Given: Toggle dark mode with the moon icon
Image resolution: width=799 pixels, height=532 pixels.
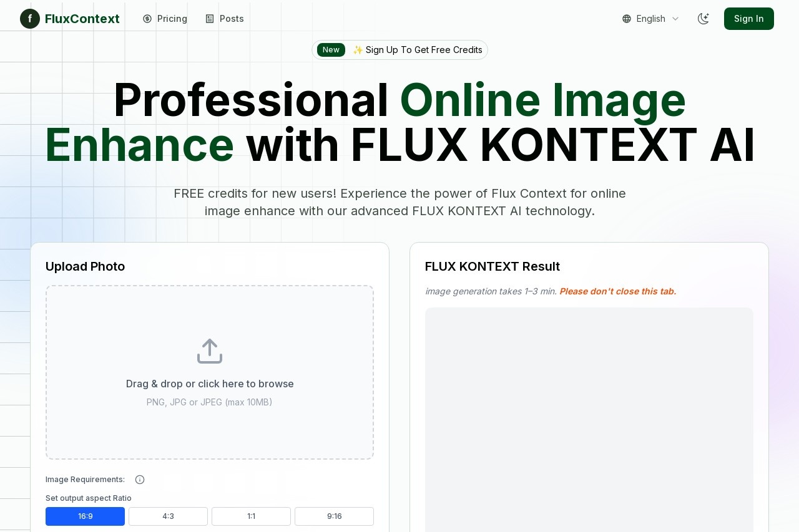Looking at the screenshot, I should [x=703, y=19].
